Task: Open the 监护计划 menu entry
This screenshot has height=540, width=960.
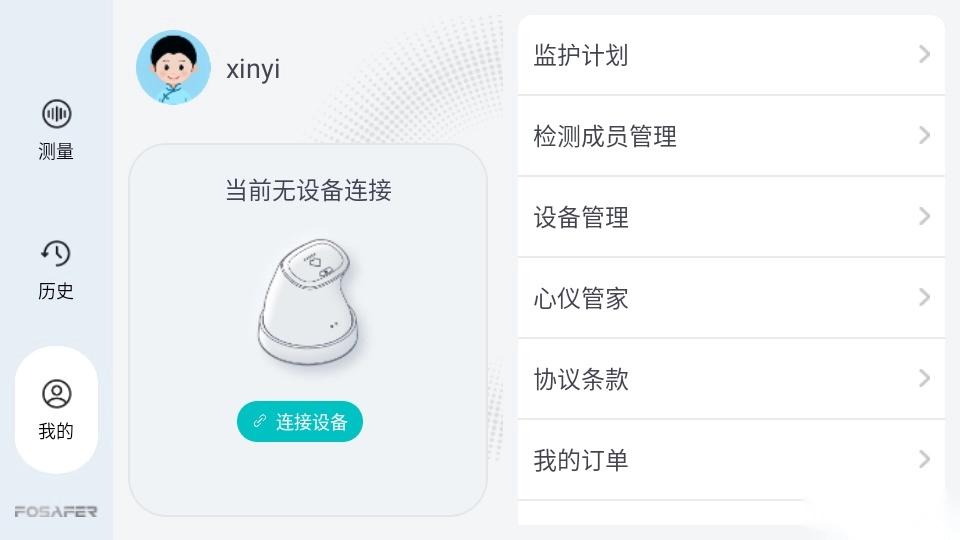Action: coord(581,55)
